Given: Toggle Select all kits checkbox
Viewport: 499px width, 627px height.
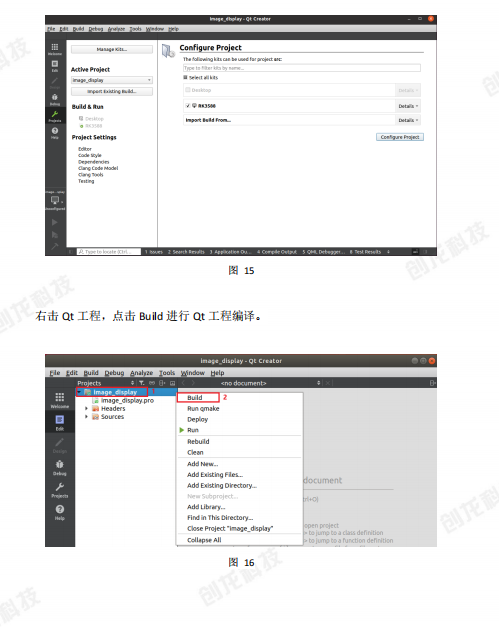Looking at the screenshot, I should (186, 77).
